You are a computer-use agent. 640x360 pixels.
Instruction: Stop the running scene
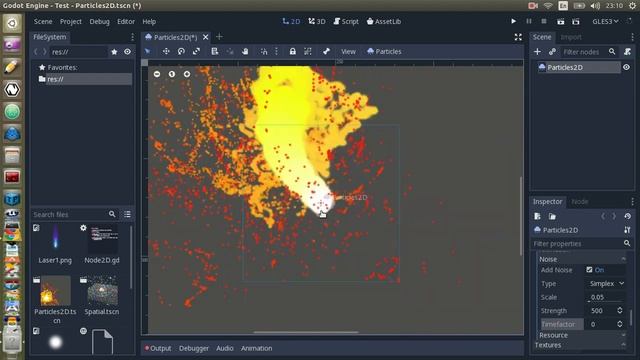coord(544,21)
